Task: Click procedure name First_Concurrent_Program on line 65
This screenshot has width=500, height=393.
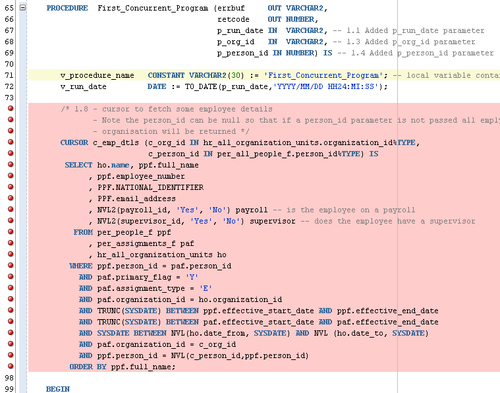Action: click(153, 8)
